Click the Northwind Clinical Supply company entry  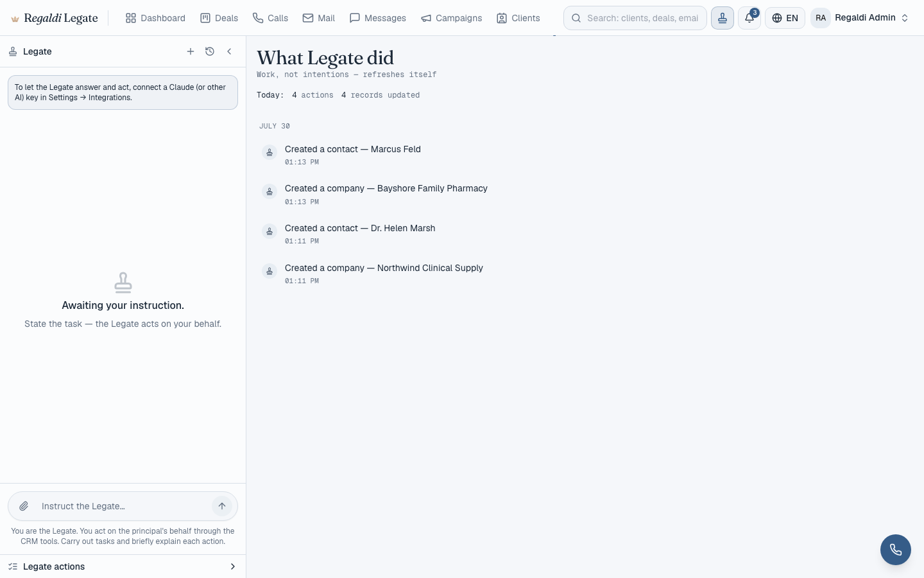[x=384, y=268]
